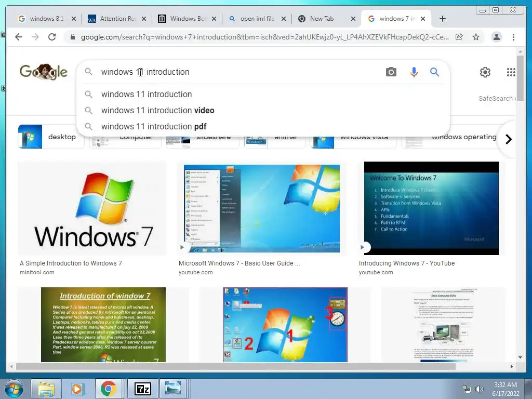Open Google quick settings gear
532x399 pixels.
click(485, 72)
